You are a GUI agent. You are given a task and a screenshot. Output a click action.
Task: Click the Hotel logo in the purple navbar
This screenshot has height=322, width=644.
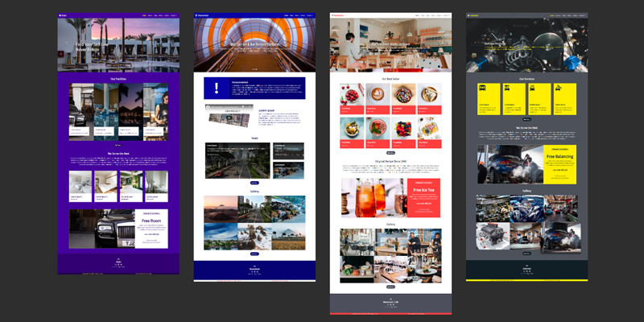[63, 15]
